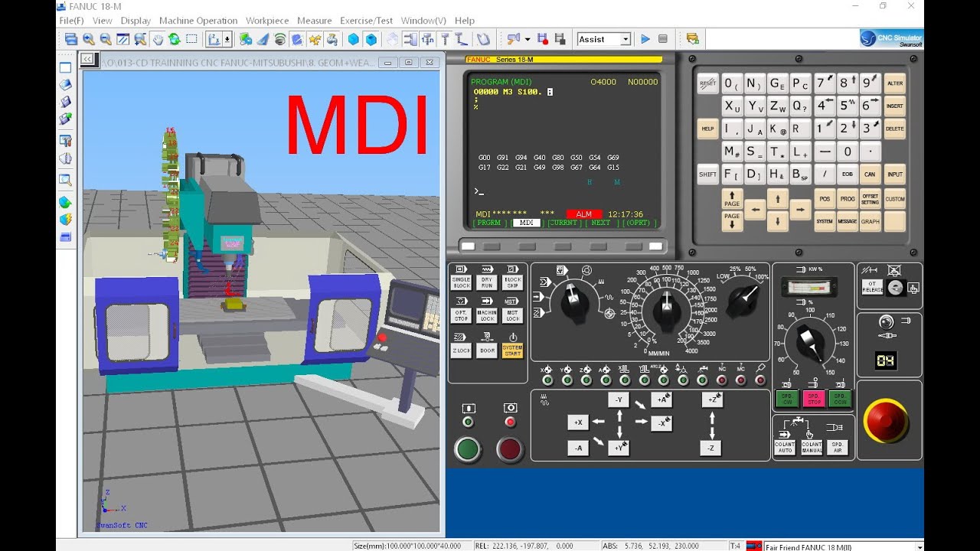Viewport: 980px width, 551px height.
Task: Select the PRGRM softkey on CNC screen
Action: [x=489, y=223]
